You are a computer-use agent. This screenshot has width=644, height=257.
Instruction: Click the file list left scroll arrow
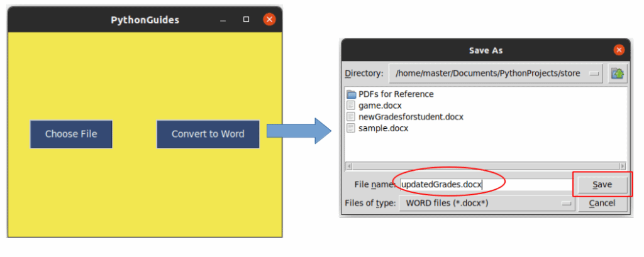[349, 167]
